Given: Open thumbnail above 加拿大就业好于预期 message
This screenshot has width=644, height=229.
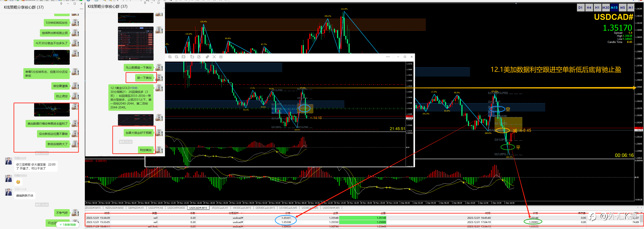Looking at the screenshot, I should 136,120.
